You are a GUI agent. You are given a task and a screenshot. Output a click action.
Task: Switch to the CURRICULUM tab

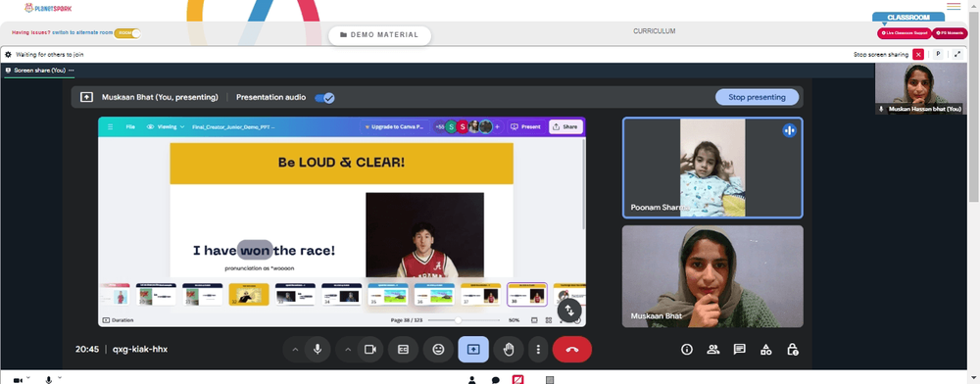pyautogui.click(x=654, y=31)
